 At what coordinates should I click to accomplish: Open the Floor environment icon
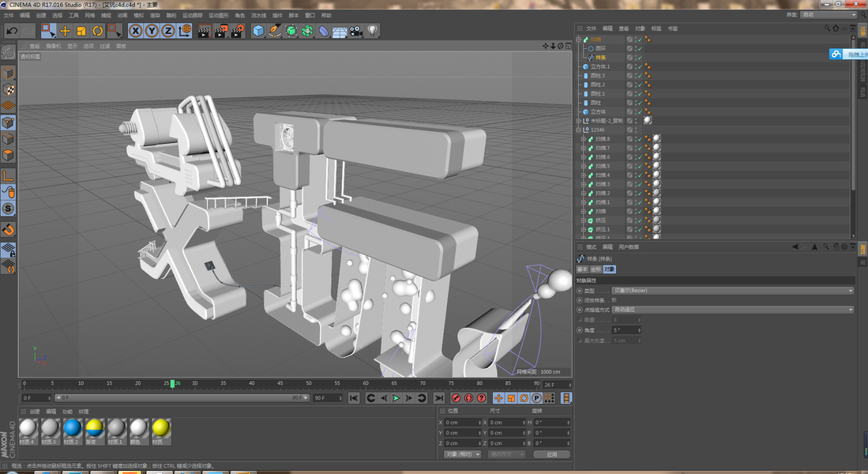(x=340, y=31)
